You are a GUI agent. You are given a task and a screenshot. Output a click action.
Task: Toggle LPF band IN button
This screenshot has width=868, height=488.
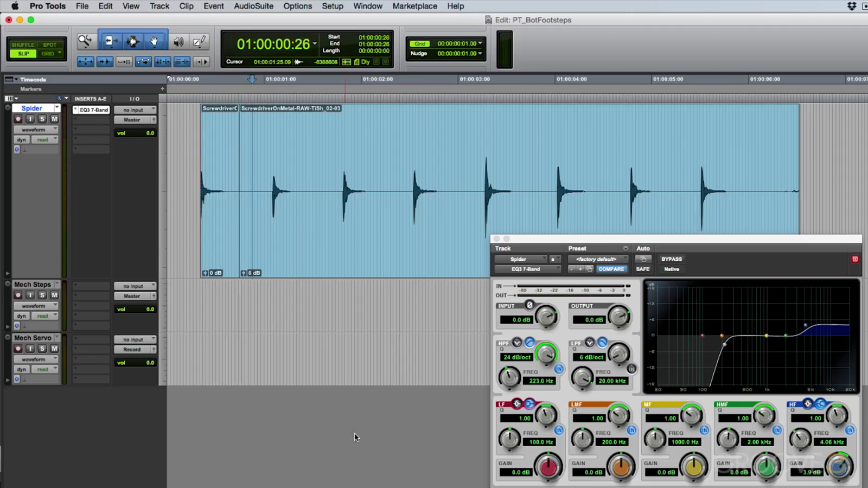click(x=631, y=369)
